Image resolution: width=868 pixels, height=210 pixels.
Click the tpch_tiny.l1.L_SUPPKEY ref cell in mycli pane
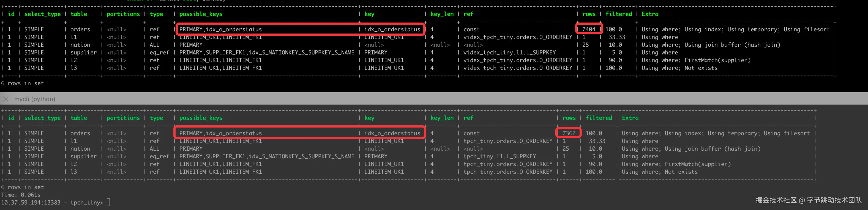coord(500,156)
